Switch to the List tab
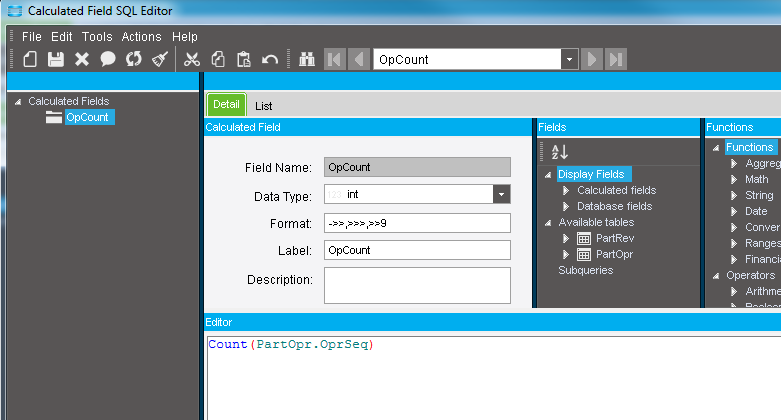781x420 pixels. tap(263, 106)
